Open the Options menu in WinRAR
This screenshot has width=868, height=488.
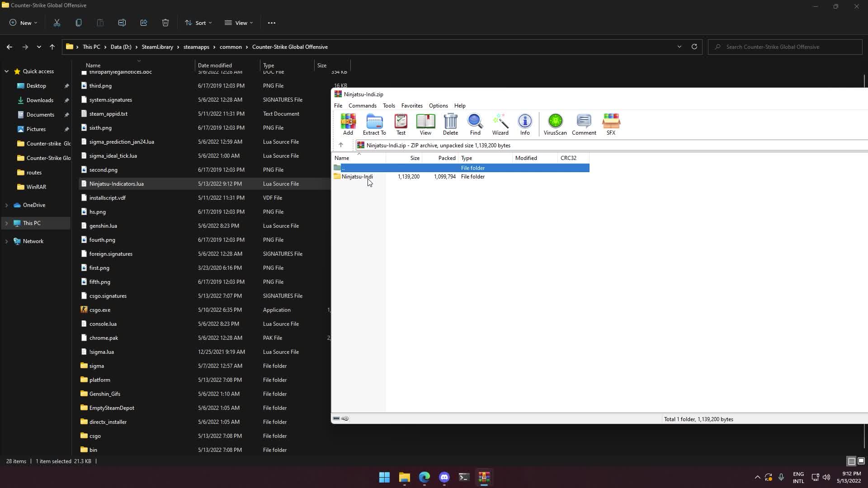pyautogui.click(x=438, y=106)
